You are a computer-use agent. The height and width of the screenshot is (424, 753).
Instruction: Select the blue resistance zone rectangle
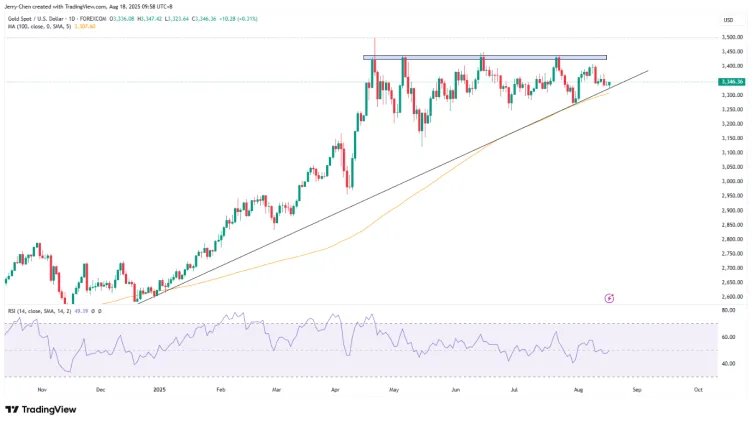tap(485, 57)
